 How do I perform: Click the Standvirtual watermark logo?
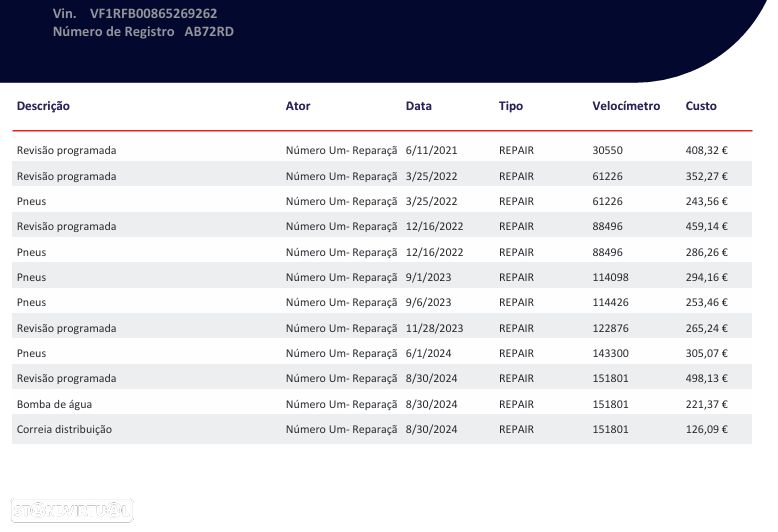pos(72,510)
